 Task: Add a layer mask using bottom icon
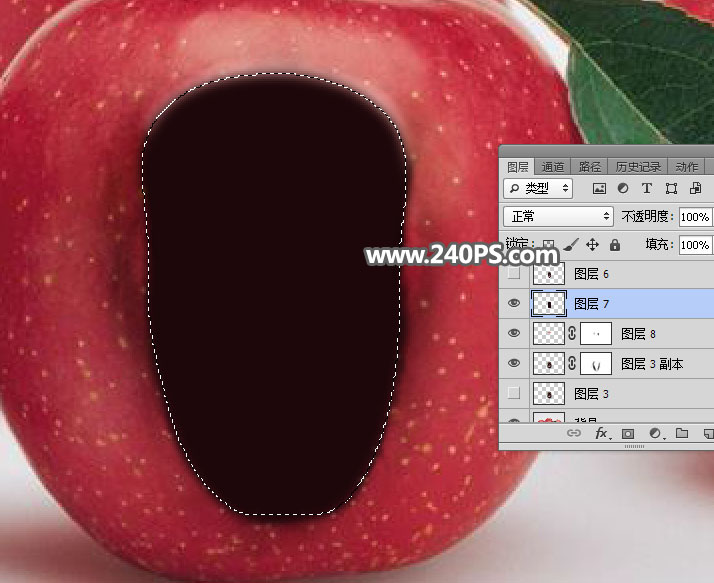[x=628, y=434]
